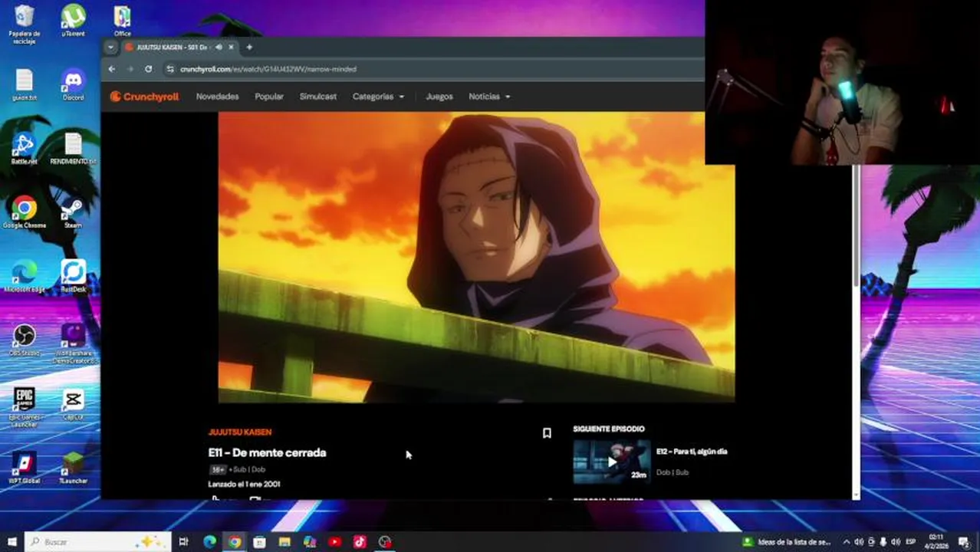Open the Novedades menu item
Viewport: 980px width, 552px height.
(x=217, y=97)
